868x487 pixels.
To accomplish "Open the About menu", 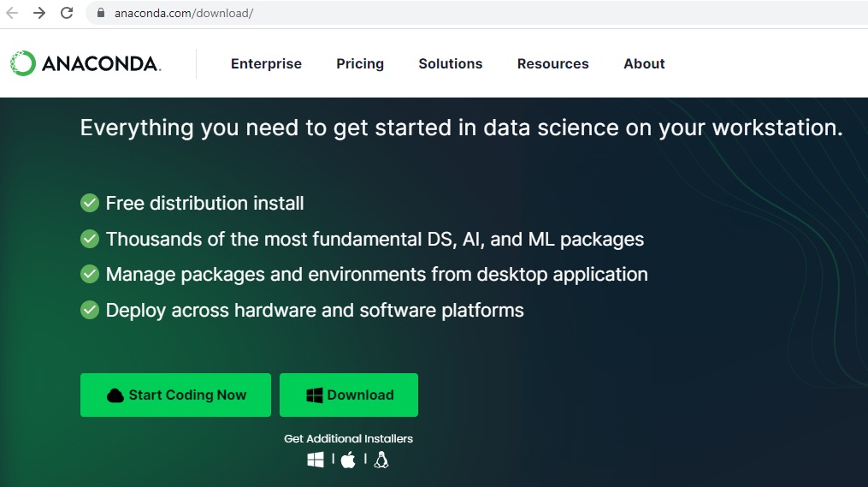I will [x=644, y=63].
